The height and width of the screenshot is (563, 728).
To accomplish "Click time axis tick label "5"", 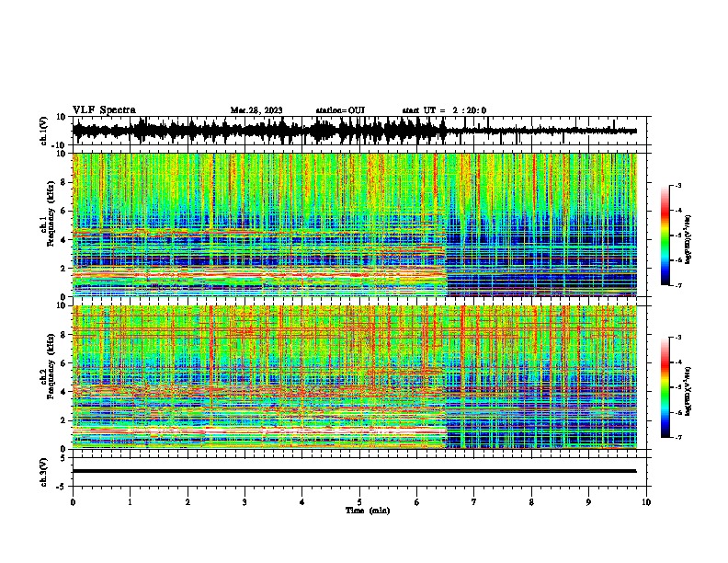I will coord(359,502).
